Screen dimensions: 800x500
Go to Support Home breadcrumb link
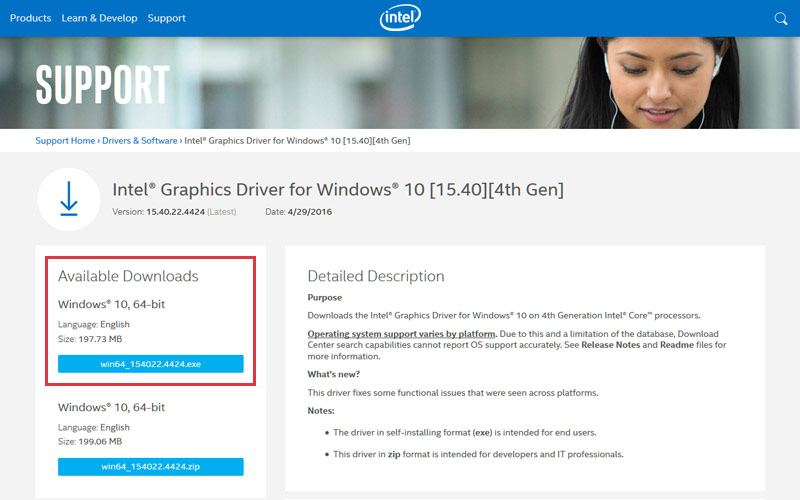65,140
